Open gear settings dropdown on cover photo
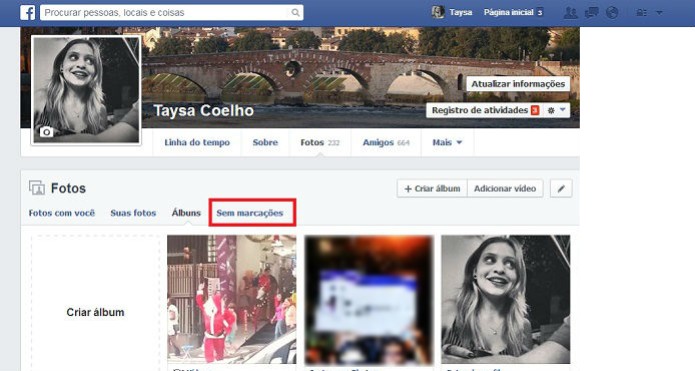This screenshot has height=371, width=695. 556,110
